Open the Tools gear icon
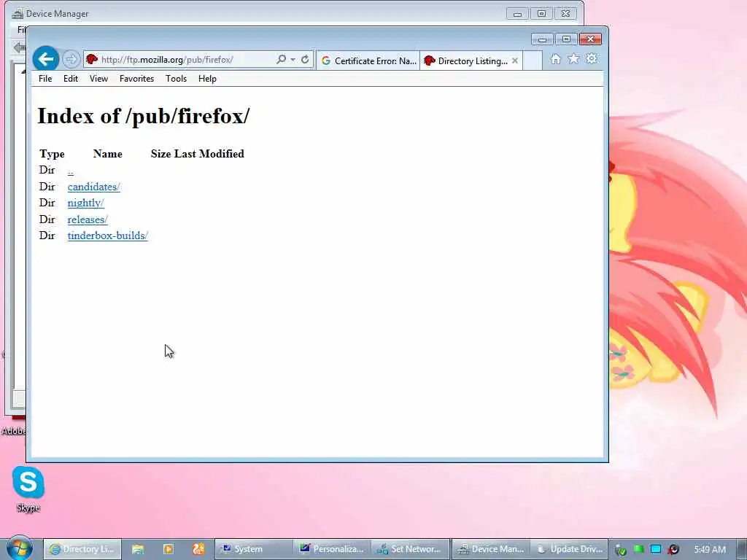Viewport: 747px width, 560px height. tap(592, 59)
